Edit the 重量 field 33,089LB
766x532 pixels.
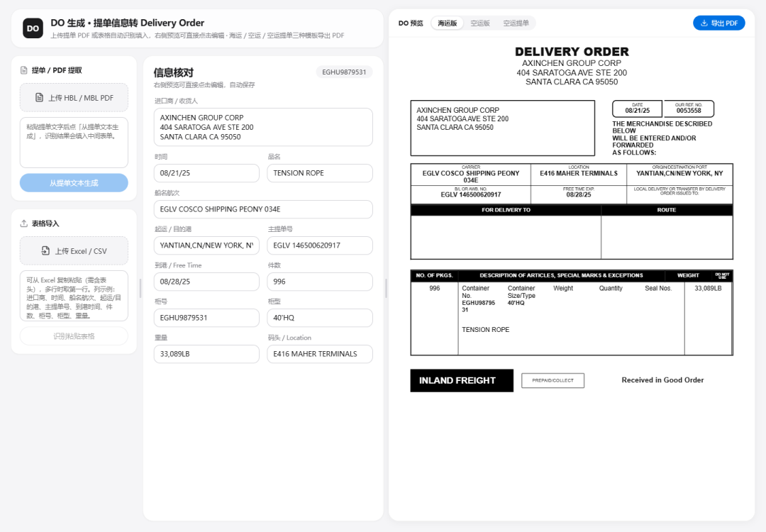[206, 354]
